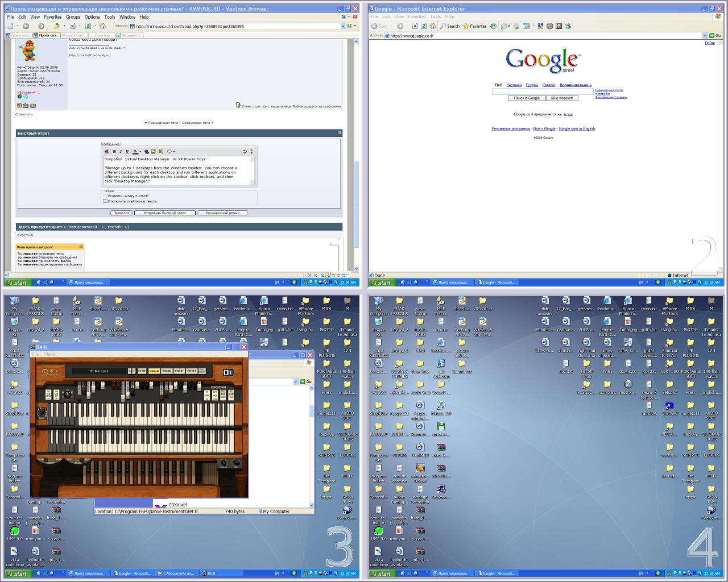Refresh the Google page in Internet Explorer
This screenshot has width=728, height=582.
coord(424,26)
